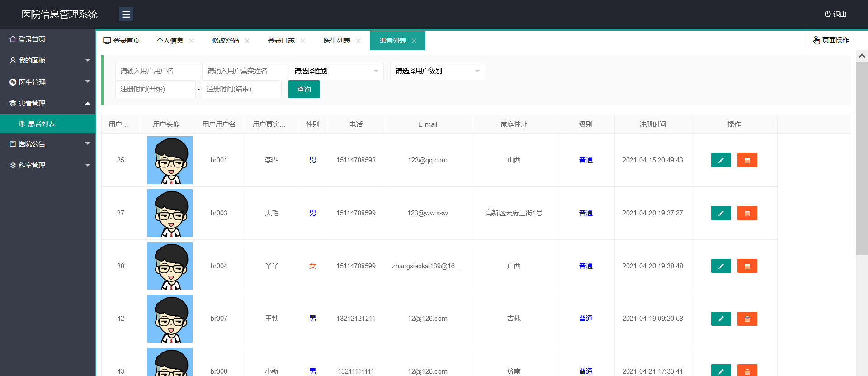
Task: Close the 患者列表 tab
Action: pyautogui.click(x=414, y=41)
